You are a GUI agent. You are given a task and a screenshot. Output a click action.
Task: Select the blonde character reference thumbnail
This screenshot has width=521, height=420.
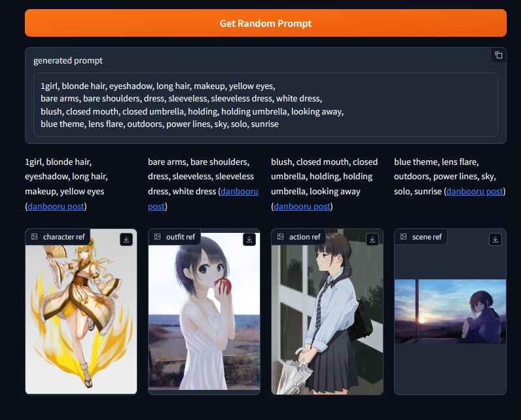tap(81, 311)
